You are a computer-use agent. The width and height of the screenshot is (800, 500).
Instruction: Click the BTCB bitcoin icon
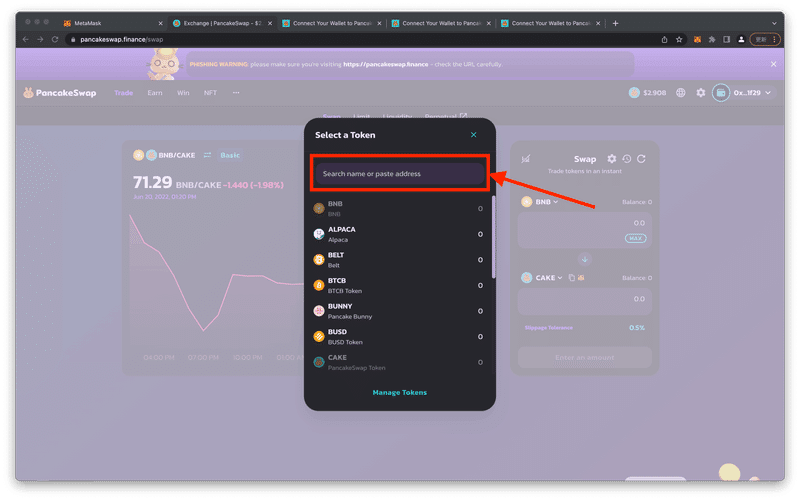point(319,285)
